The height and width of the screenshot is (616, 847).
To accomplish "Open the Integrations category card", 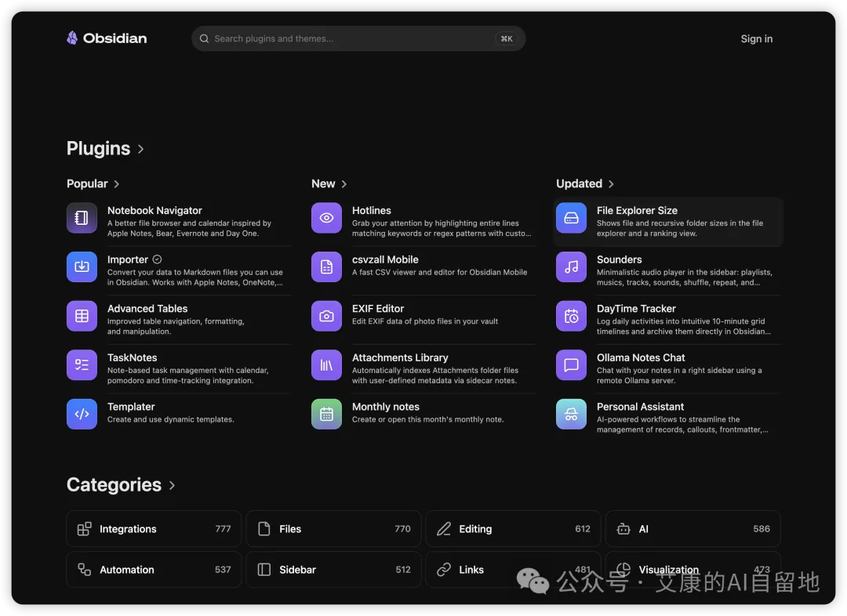I will click(154, 529).
